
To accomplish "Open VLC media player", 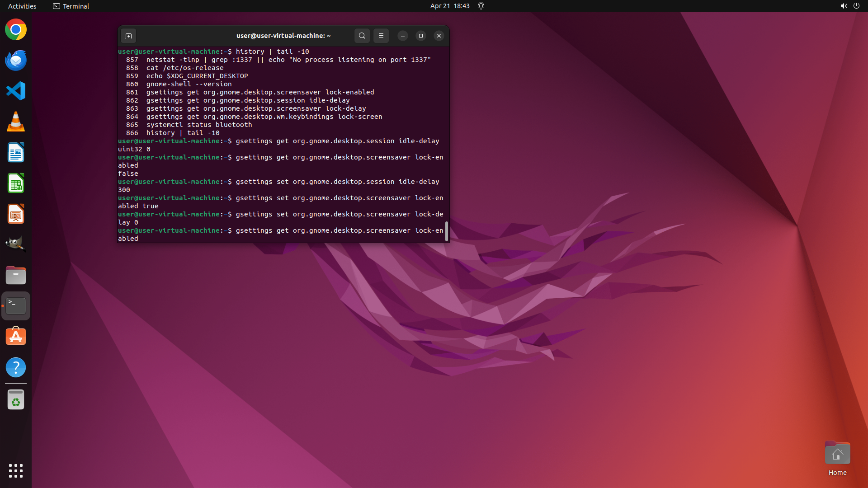I will (16, 122).
